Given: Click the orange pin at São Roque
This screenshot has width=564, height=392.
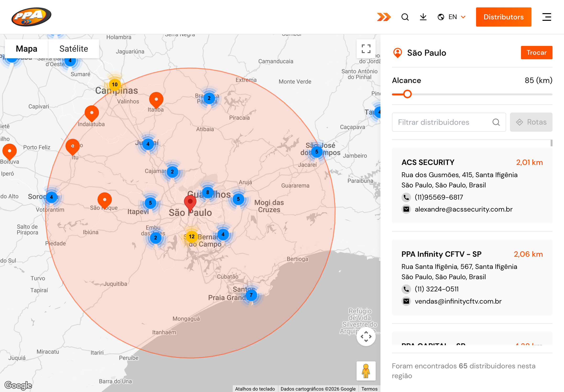Looking at the screenshot, I should [x=105, y=201].
